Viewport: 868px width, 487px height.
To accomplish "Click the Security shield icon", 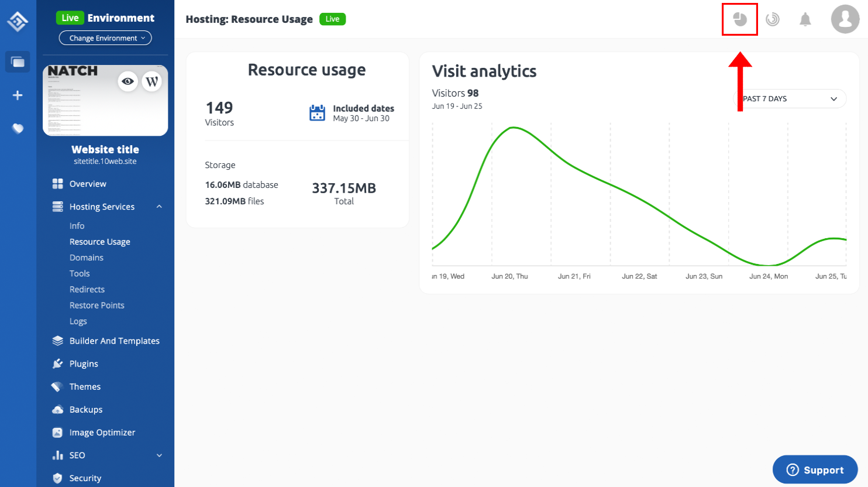I will point(57,478).
